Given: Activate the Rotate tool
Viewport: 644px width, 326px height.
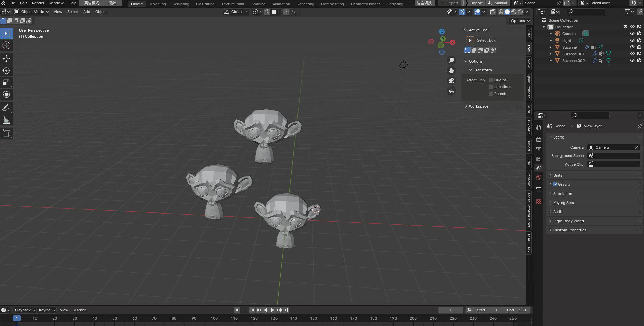Looking at the screenshot, I should pos(6,71).
